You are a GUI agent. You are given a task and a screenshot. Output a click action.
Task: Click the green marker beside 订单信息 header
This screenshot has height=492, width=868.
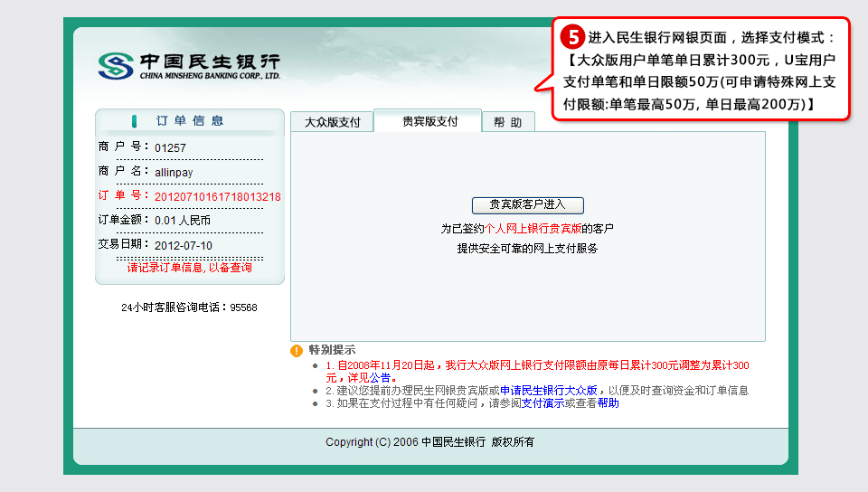coord(134,121)
